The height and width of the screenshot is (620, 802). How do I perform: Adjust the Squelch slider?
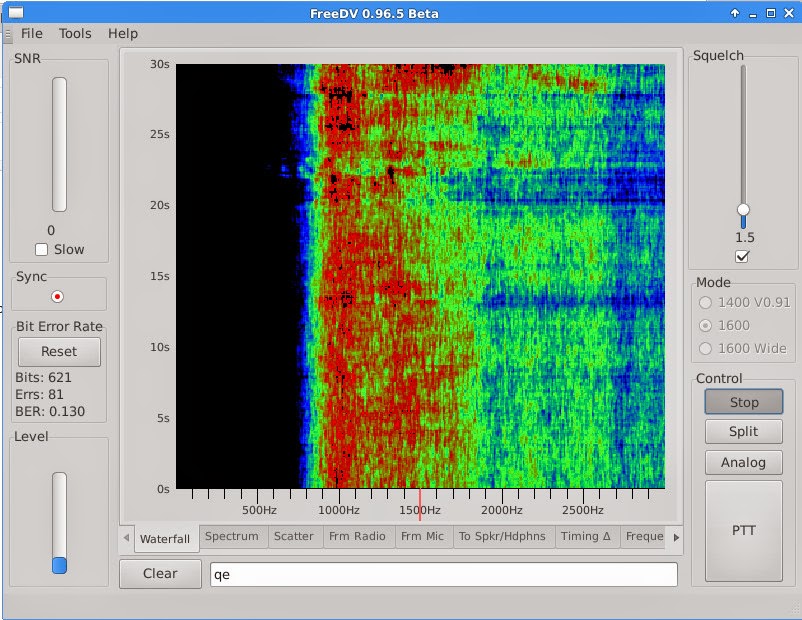click(x=743, y=210)
